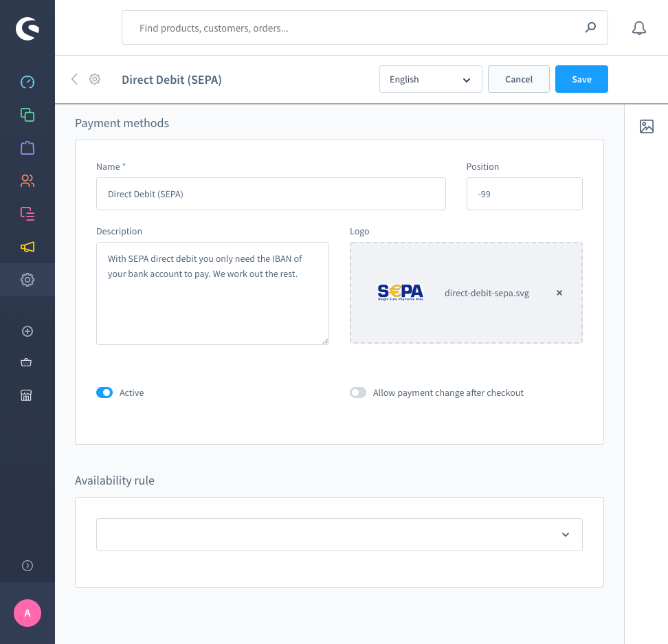Image resolution: width=668 pixels, height=644 pixels.
Task: Remove the direct-debit-sepa.svg logo file
Action: pos(559,293)
